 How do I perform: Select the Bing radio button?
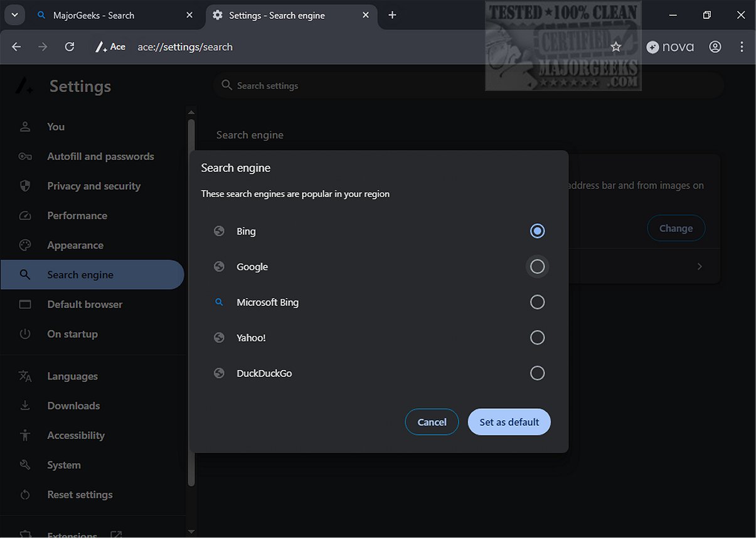pos(537,231)
